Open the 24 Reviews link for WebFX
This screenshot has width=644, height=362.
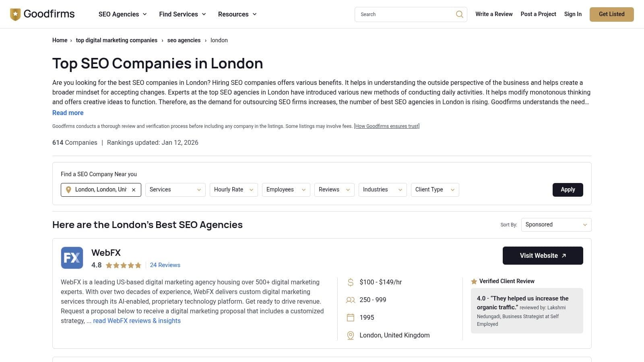click(x=165, y=265)
